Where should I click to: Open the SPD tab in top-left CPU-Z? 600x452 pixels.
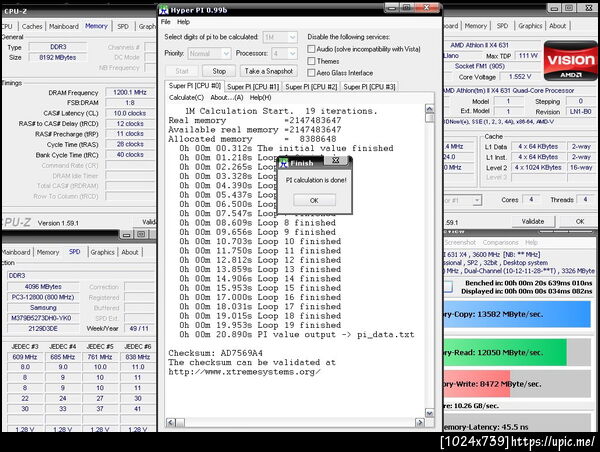(x=123, y=26)
